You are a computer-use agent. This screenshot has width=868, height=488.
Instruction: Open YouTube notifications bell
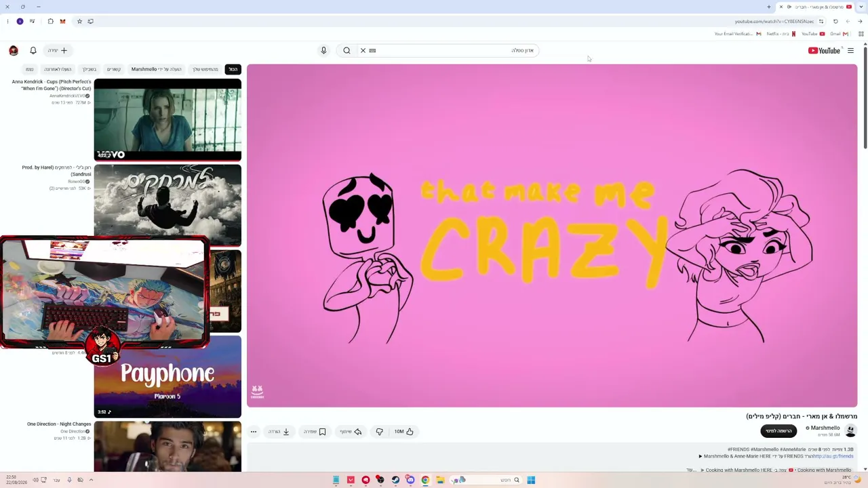pos(33,51)
